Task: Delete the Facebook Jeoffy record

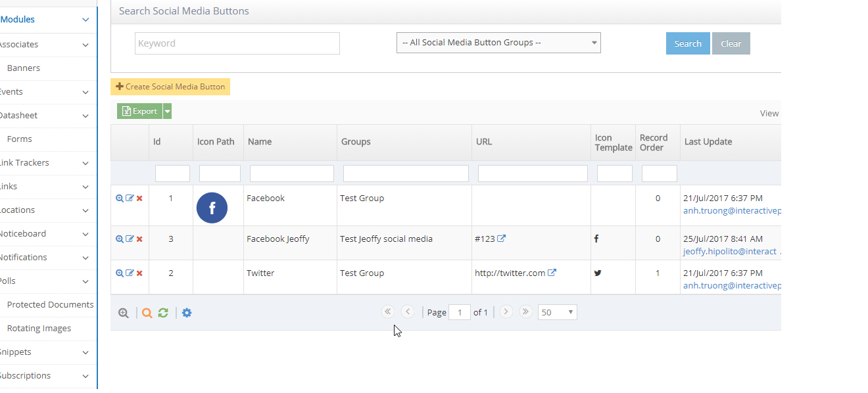Action: (x=139, y=239)
